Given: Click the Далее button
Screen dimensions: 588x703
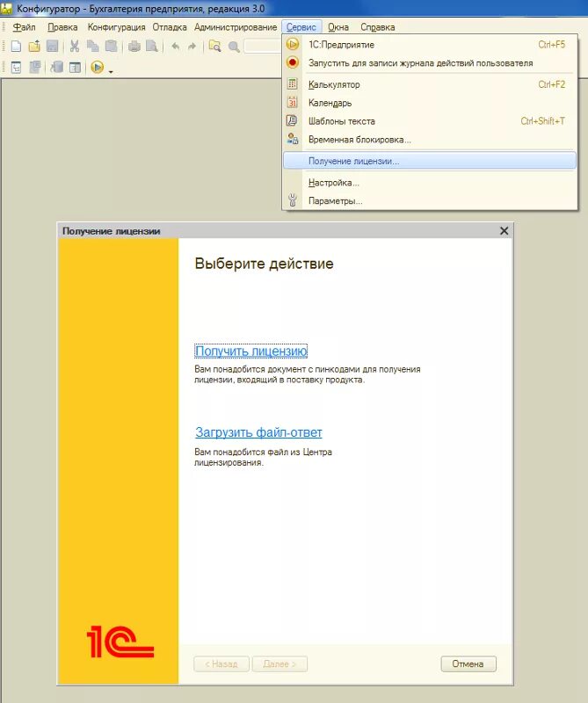Looking at the screenshot, I should click(x=279, y=664).
